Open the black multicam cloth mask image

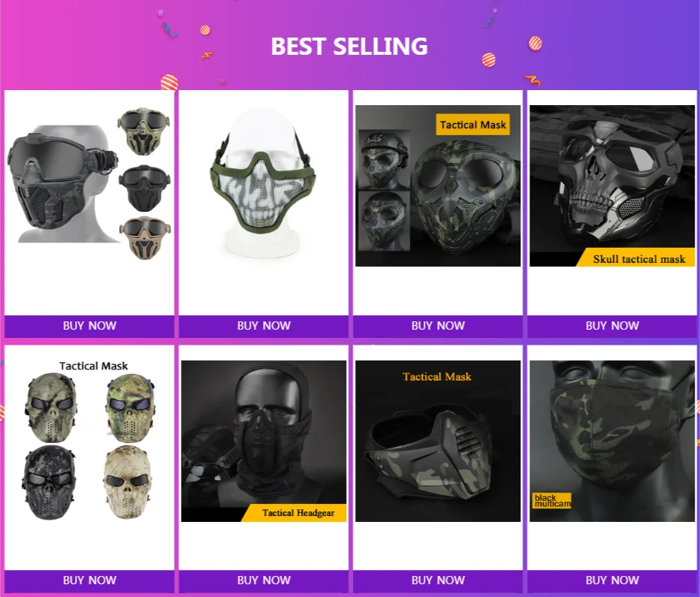612,441
